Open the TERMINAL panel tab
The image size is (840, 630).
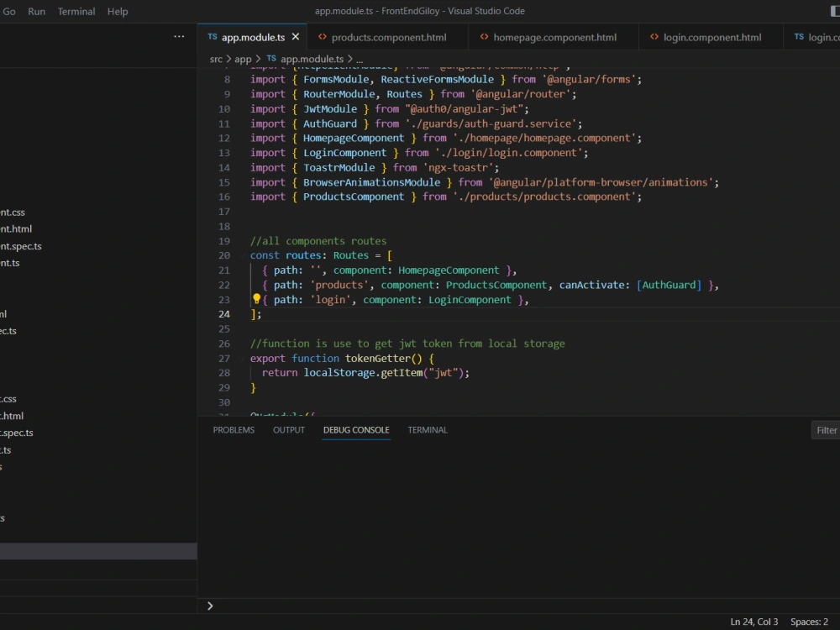pyautogui.click(x=427, y=430)
